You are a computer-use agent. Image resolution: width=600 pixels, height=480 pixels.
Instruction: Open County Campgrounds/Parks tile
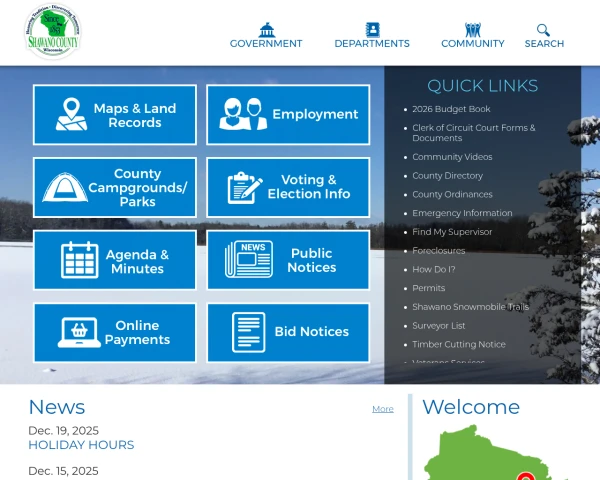click(x=115, y=188)
